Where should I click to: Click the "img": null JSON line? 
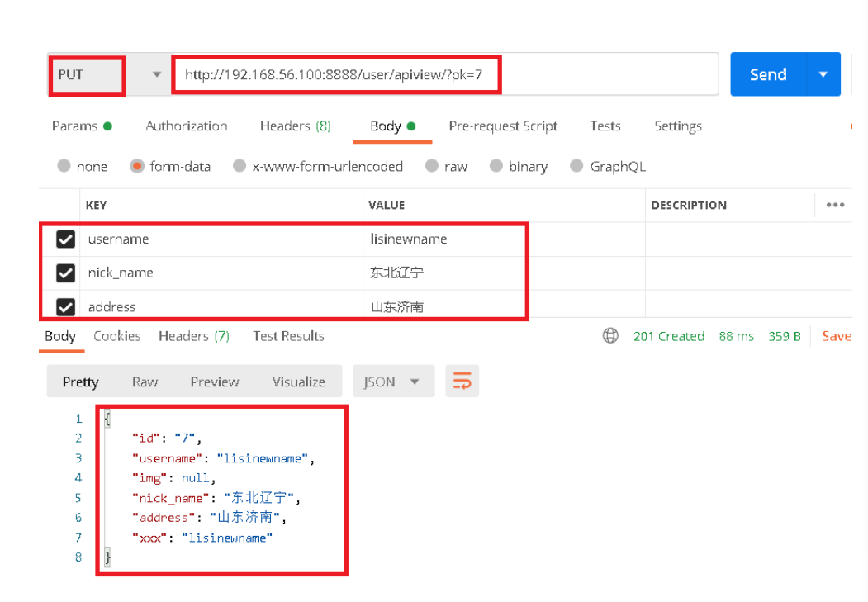pyautogui.click(x=173, y=478)
